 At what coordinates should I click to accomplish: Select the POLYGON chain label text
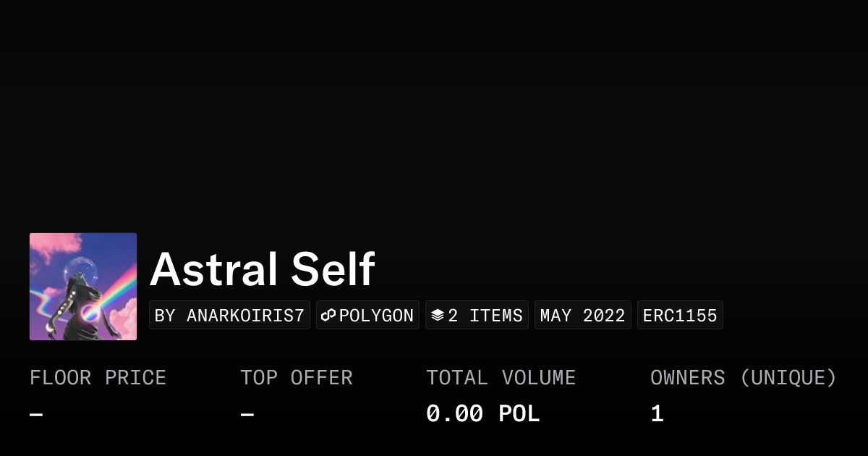[376, 316]
